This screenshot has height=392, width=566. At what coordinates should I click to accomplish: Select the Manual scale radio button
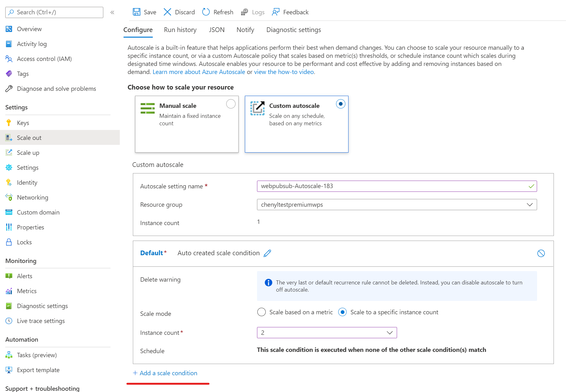pyautogui.click(x=231, y=104)
